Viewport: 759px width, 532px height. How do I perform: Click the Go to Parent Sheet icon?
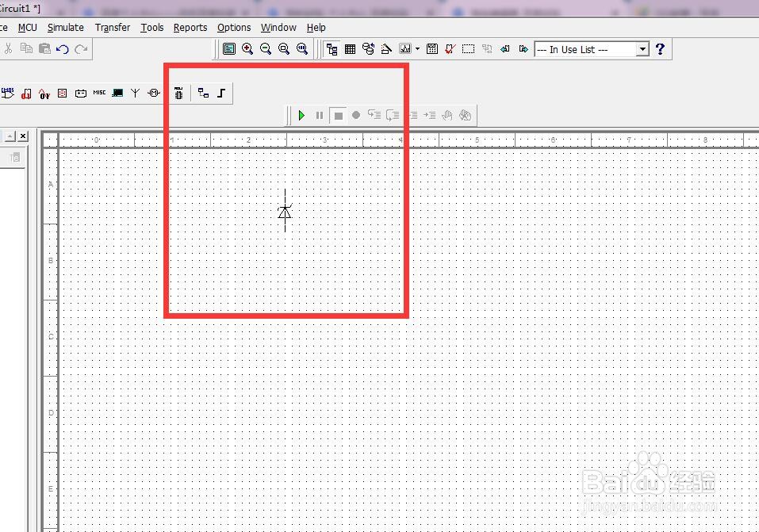click(487, 49)
